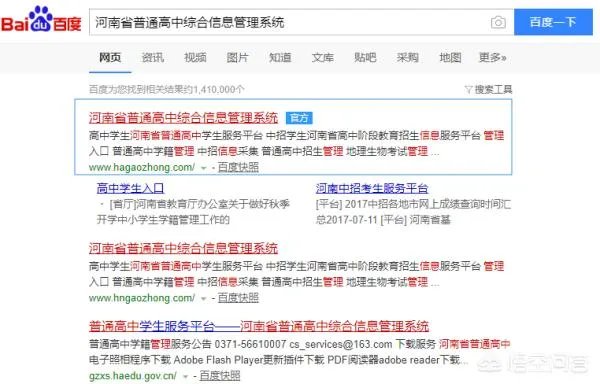The height and width of the screenshot is (384, 600).
Task: Click the www.hngaozhong.com URL
Action: pyautogui.click(x=142, y=298)
